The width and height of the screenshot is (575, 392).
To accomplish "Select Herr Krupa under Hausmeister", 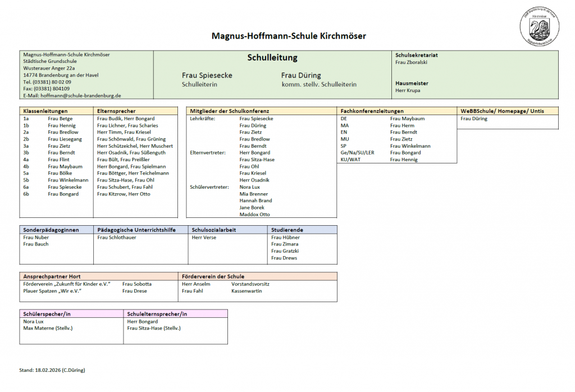I will click(x=408, y=90).
